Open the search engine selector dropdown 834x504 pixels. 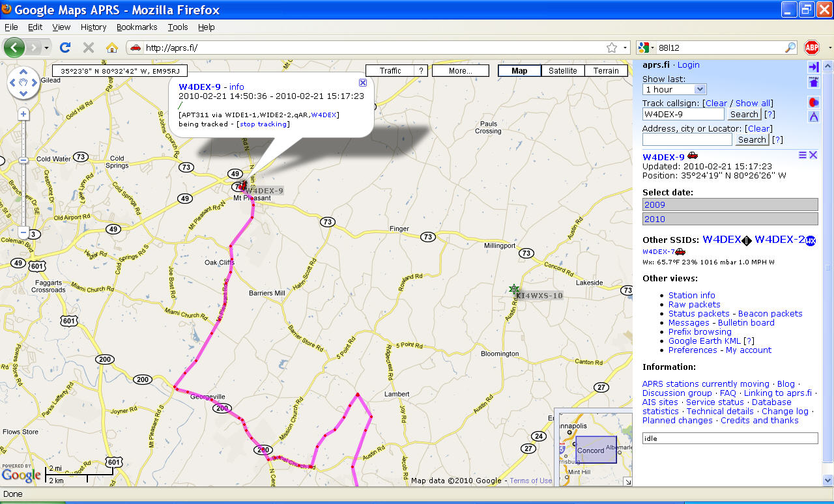tap(646, 48)
